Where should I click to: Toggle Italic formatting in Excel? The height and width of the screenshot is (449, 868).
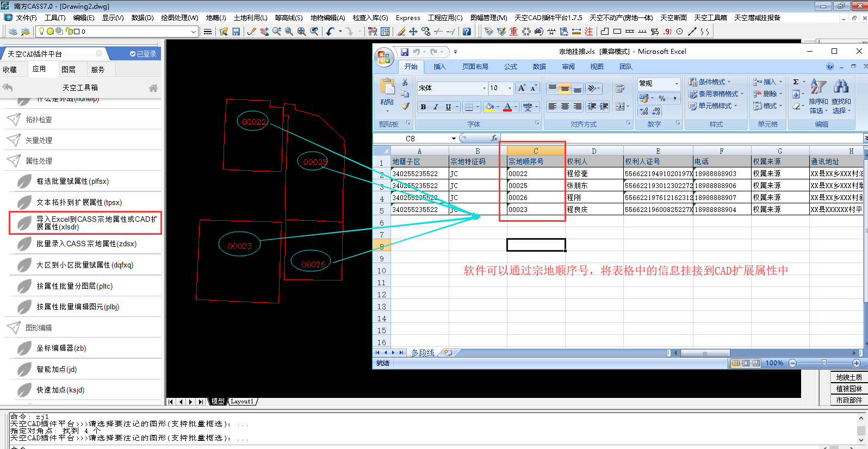coord(436,107)
